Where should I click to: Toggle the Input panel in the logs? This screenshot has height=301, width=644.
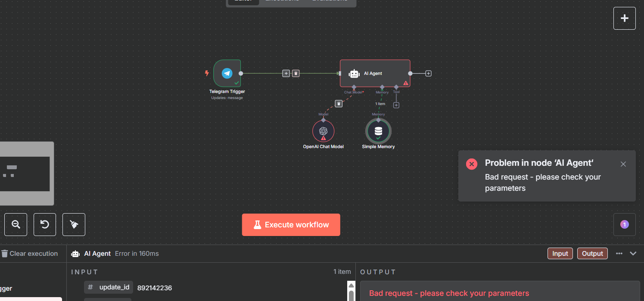tap(560, 254)
